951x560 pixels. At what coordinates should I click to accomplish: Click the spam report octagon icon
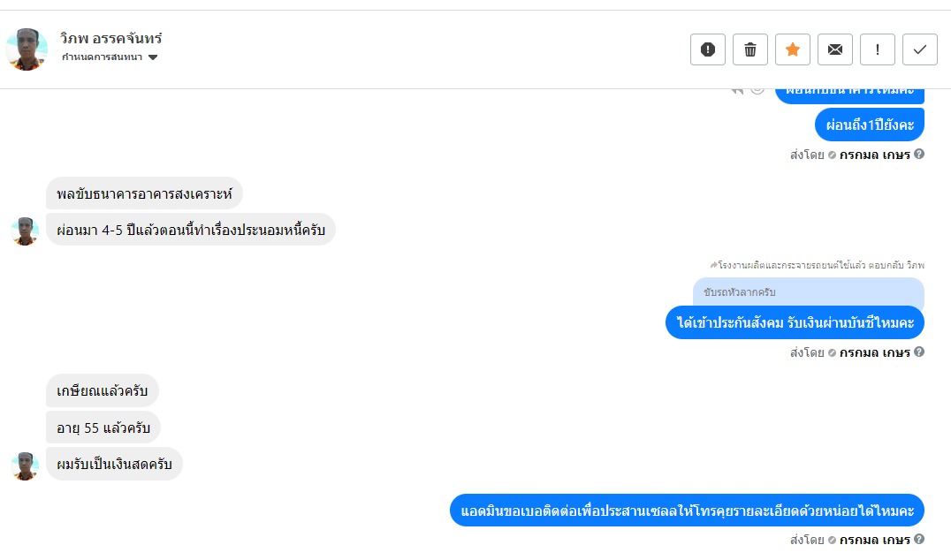pyautogui.click(x=708, y=49)
